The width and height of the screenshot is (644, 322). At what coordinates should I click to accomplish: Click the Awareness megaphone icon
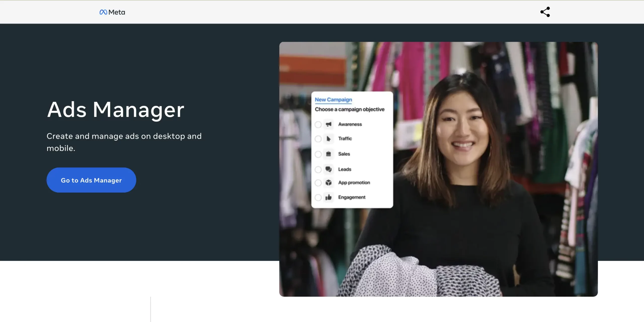(x=329, y=124)
